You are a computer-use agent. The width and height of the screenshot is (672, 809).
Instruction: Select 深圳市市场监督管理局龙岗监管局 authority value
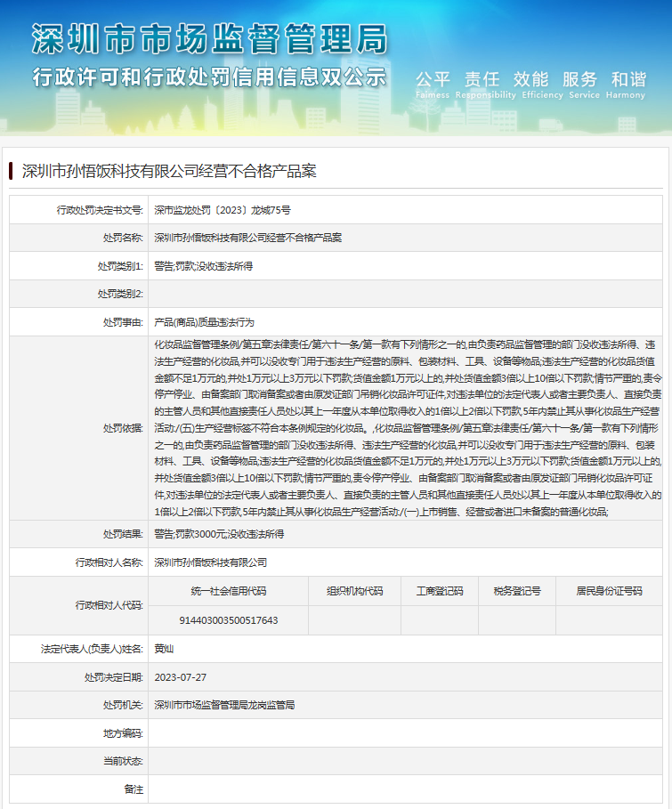tap(224, 705)
